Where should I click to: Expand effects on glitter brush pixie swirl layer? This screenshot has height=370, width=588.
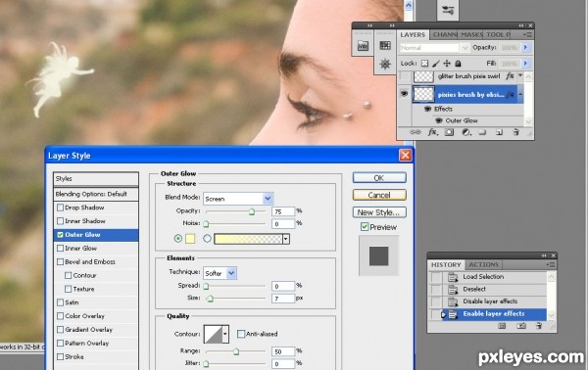[x=520, y=76]
